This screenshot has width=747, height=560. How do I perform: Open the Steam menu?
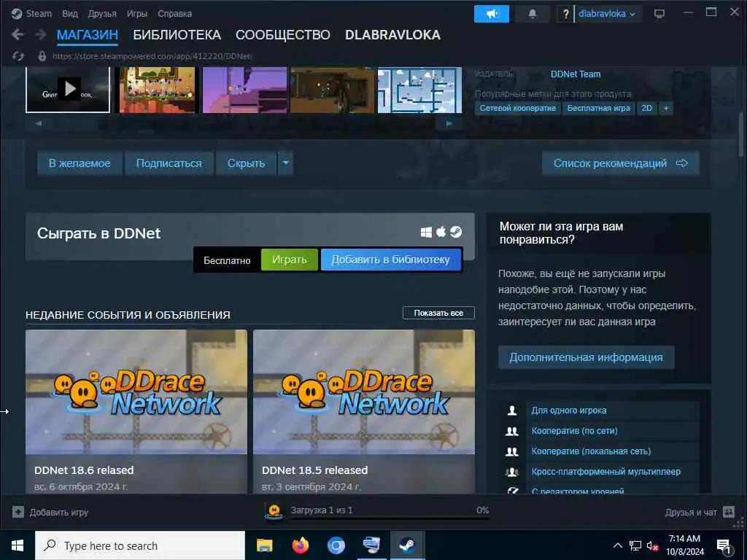click(39, 13)
